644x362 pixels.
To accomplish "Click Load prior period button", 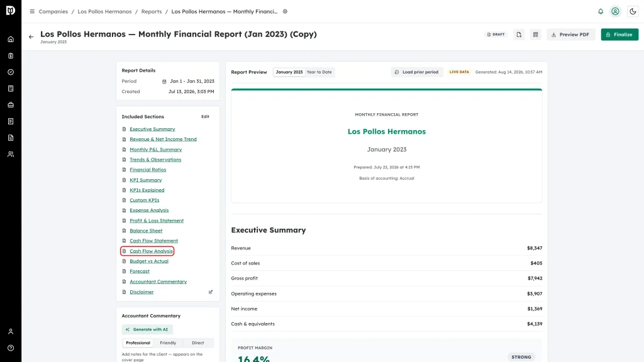I will (x=416, y=72).
